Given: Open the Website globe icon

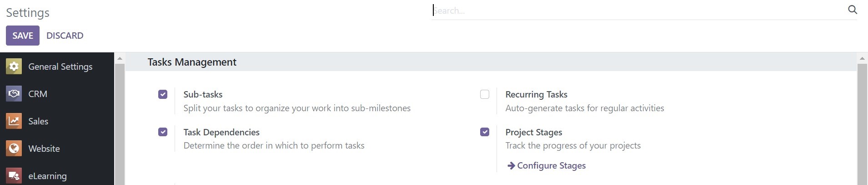Looking at the screenshot, I should (x=14, y=149).
